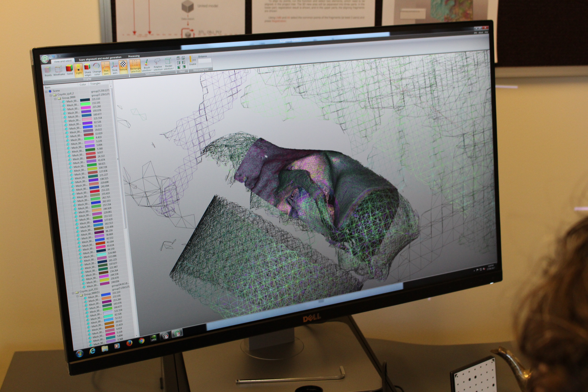588x392 pixels.
Task: Click the Color column header
Action: (x=83, y=85)
